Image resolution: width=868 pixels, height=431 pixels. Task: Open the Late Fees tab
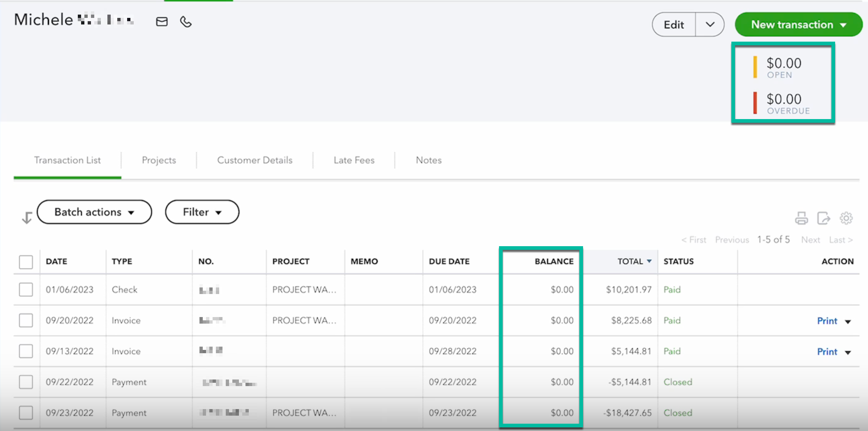(x=354, y=160)
